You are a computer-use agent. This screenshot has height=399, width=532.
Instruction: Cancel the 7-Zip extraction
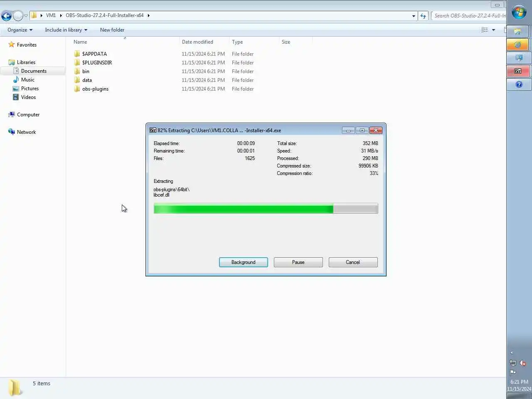[x=353, y=262]
